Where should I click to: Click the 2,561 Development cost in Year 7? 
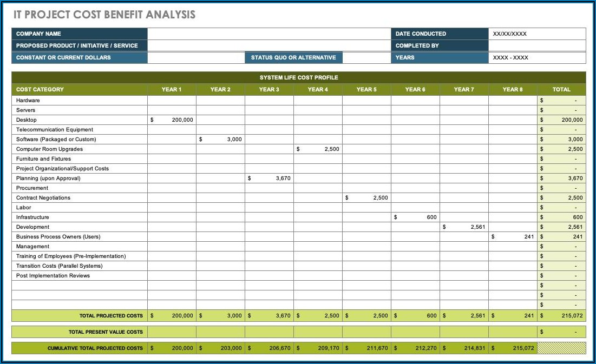pos(463,227)
